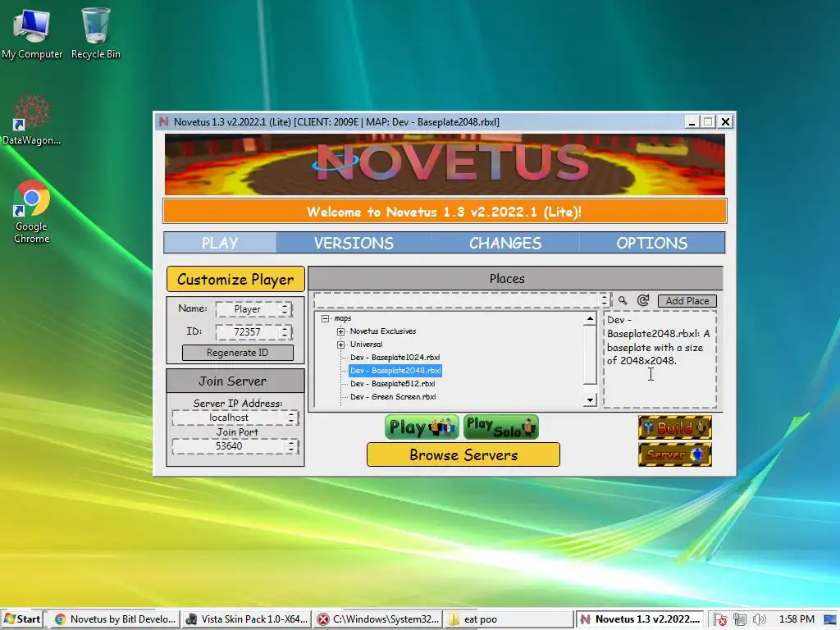Screen dimensions: 840x630
Task: Click the places list scroll down arrow
Action: pyautogui.click(x=590, y=399)
